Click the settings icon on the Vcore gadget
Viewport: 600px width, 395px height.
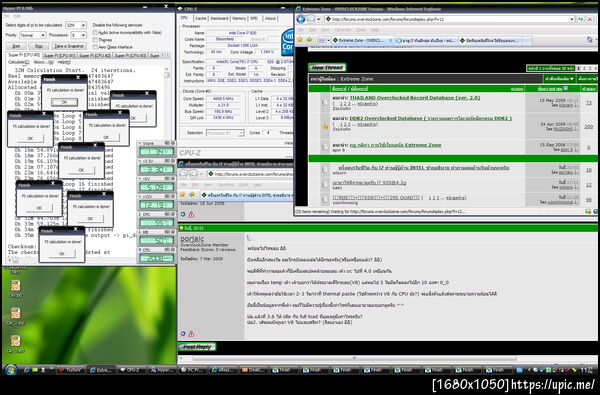click(x=172, y=143)
